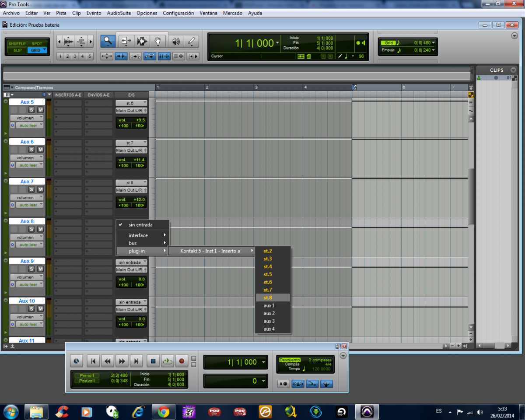Toggle Link Timeline and Edit Selection
Screen dimensions: 525x420
pyautogui.click(x=164, y=56)
